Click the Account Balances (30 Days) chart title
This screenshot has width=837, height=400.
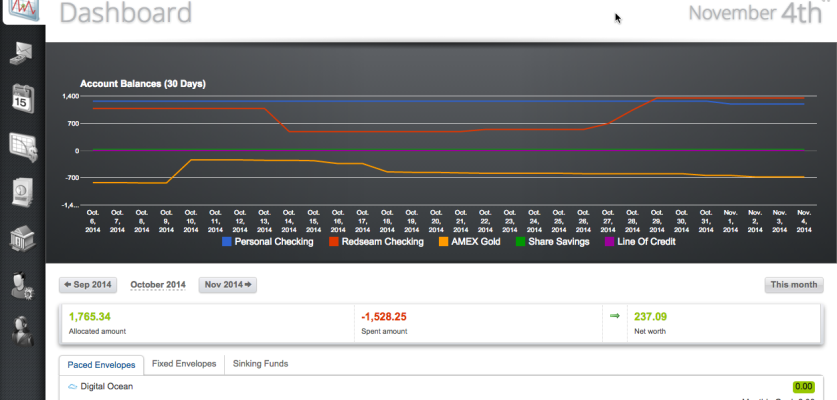click(143, 84)
